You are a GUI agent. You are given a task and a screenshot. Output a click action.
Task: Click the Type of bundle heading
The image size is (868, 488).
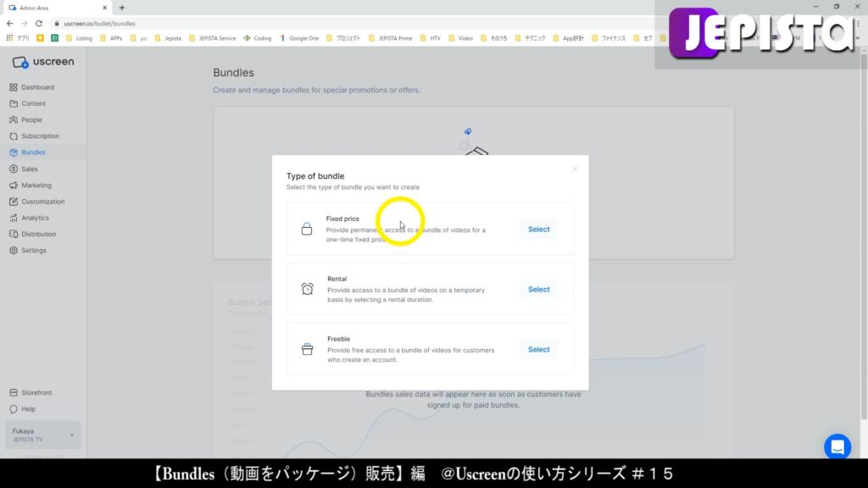coord(315,176)
